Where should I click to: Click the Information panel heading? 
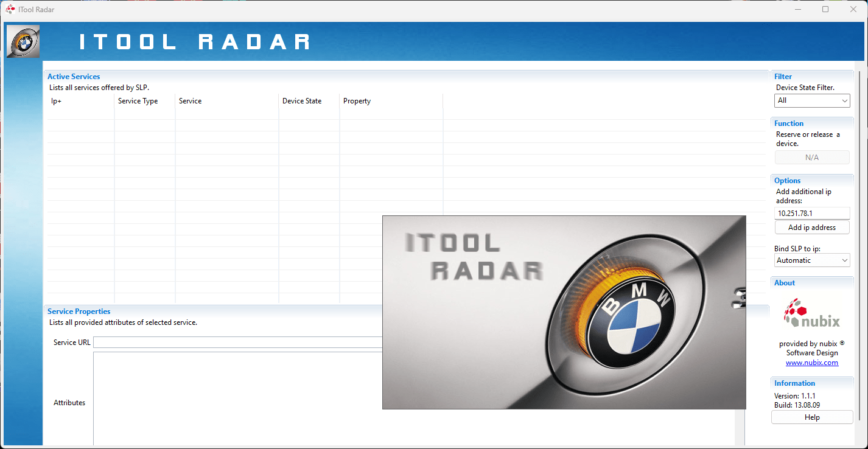(795, 383)
